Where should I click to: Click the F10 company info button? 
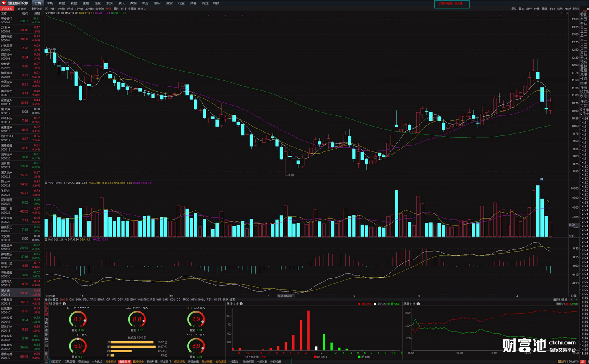coord(552,9)
